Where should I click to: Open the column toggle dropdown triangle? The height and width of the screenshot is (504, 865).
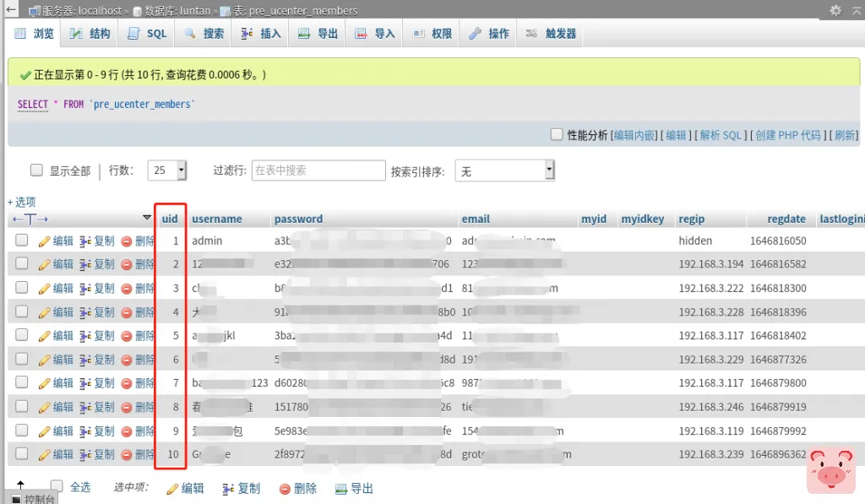point(147,218)
